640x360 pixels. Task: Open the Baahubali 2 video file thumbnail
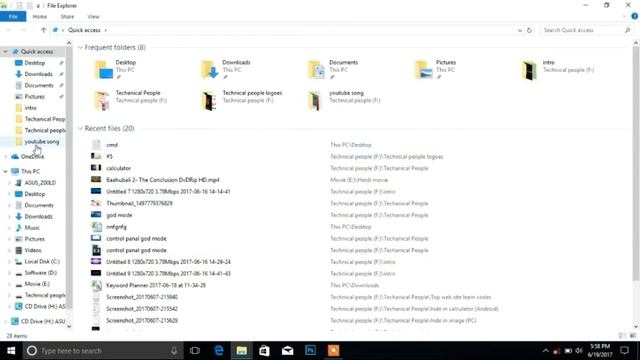[x=96, y=180]
